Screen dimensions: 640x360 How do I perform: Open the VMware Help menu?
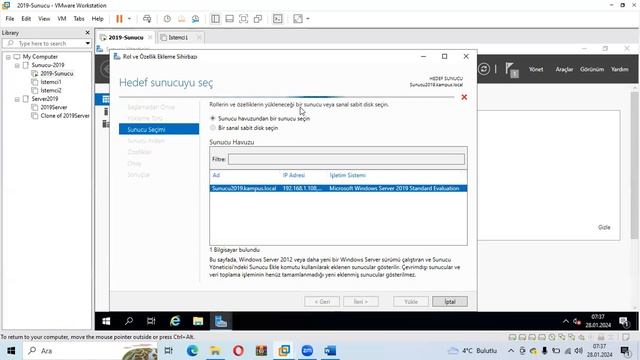click(x=97, y=19)
